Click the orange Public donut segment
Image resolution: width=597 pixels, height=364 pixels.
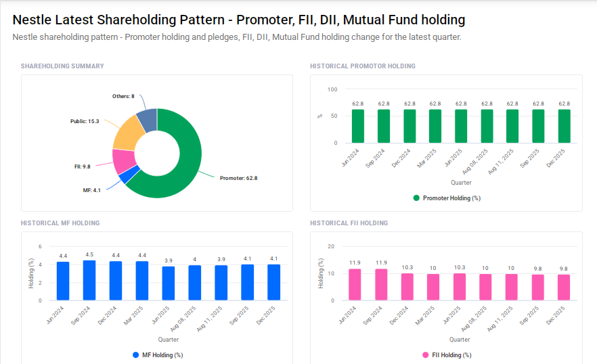(x=127, y=135)
